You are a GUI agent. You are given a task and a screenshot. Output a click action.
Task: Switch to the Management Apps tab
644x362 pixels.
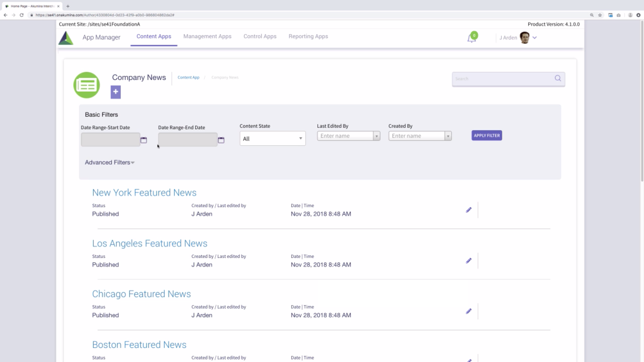[207, 37]
